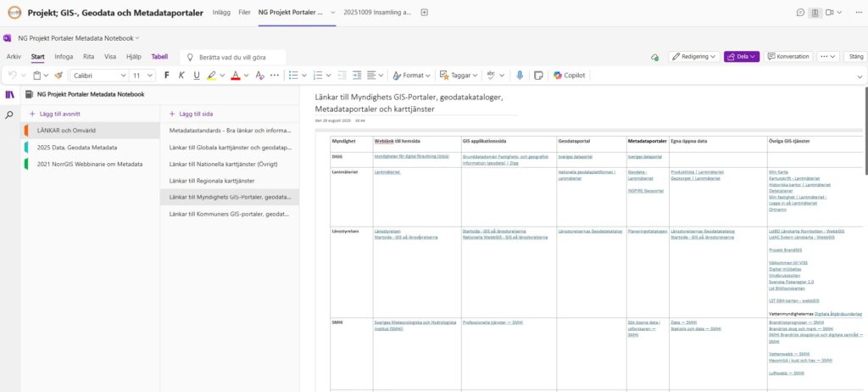Toggle underline formatting (U)
Image resolution: width=868 pixels, height=392 pixels.
pos(197,76)
